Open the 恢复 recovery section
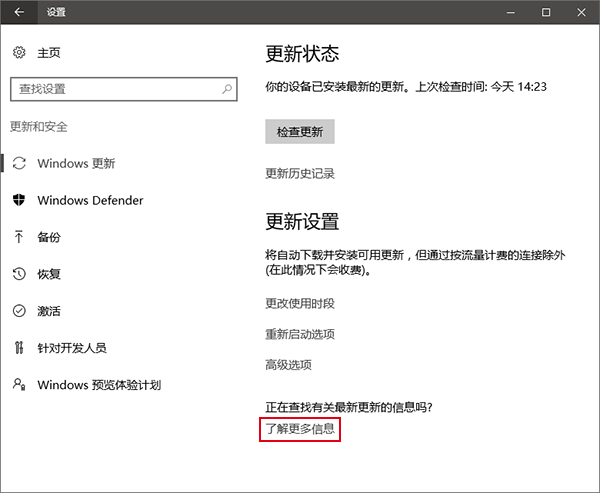This screenshot has width=600, height=493. click(x=49, y=274)
